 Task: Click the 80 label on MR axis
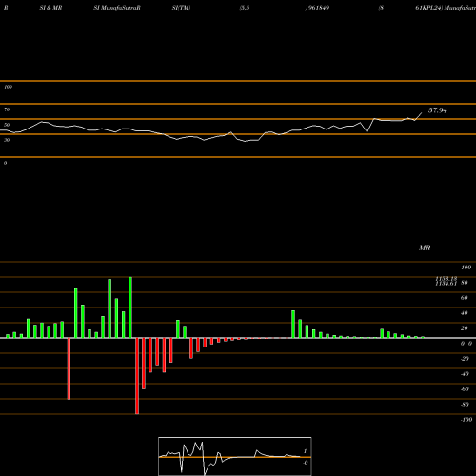pos(465,283)
